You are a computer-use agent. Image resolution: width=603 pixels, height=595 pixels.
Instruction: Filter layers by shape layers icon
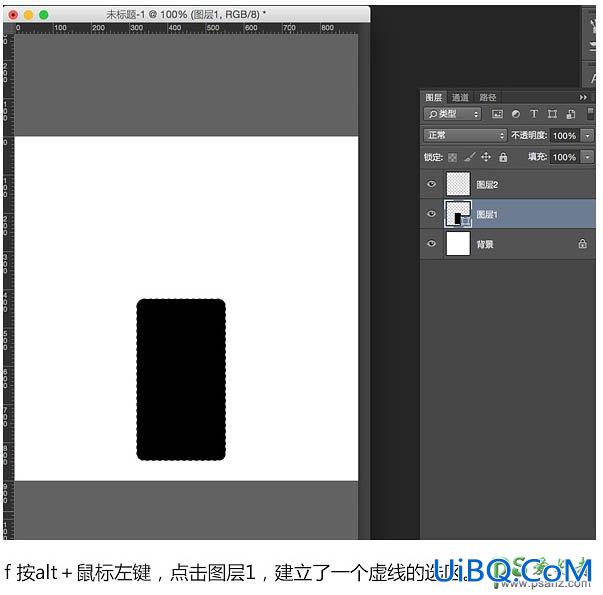tap(552, 114)
